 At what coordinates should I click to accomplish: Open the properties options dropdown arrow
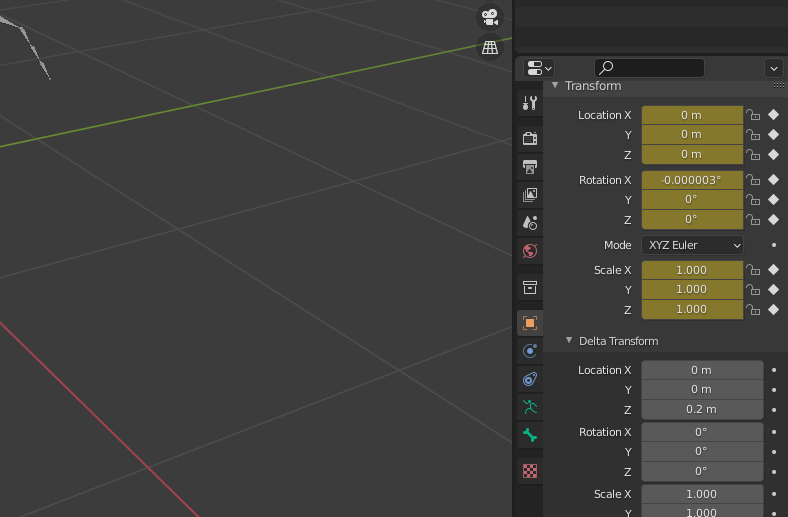773,68
